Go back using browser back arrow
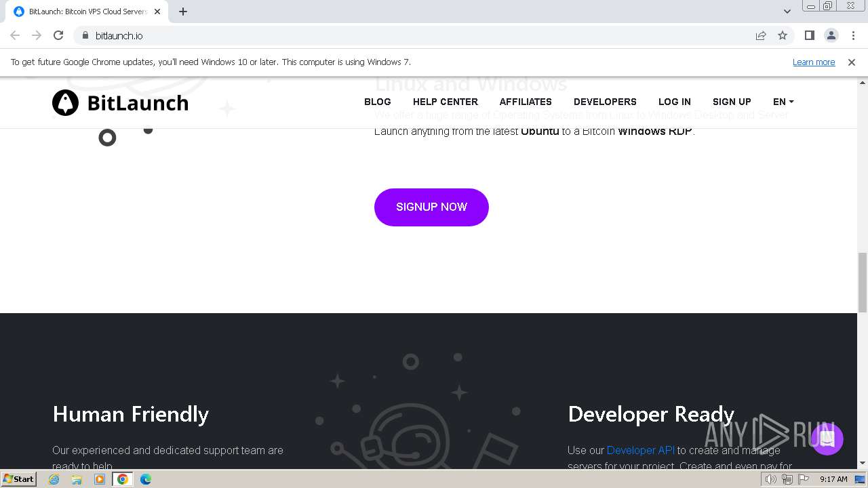This screenshot has height=488, width=868. 15,35
